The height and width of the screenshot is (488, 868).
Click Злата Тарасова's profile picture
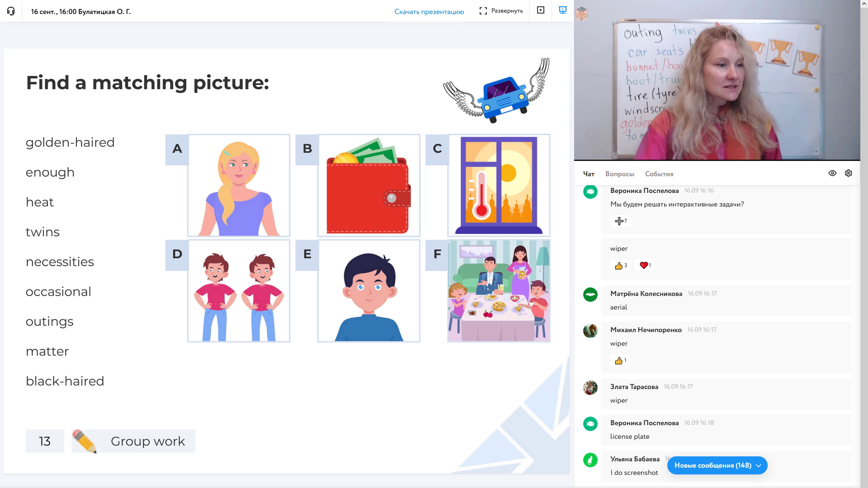[590, 388]
